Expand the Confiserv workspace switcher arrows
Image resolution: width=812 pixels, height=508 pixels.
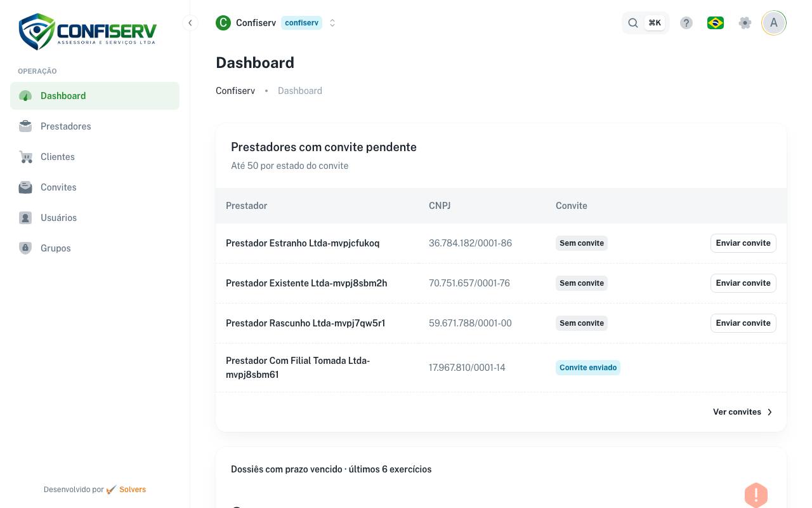[332, 23]
